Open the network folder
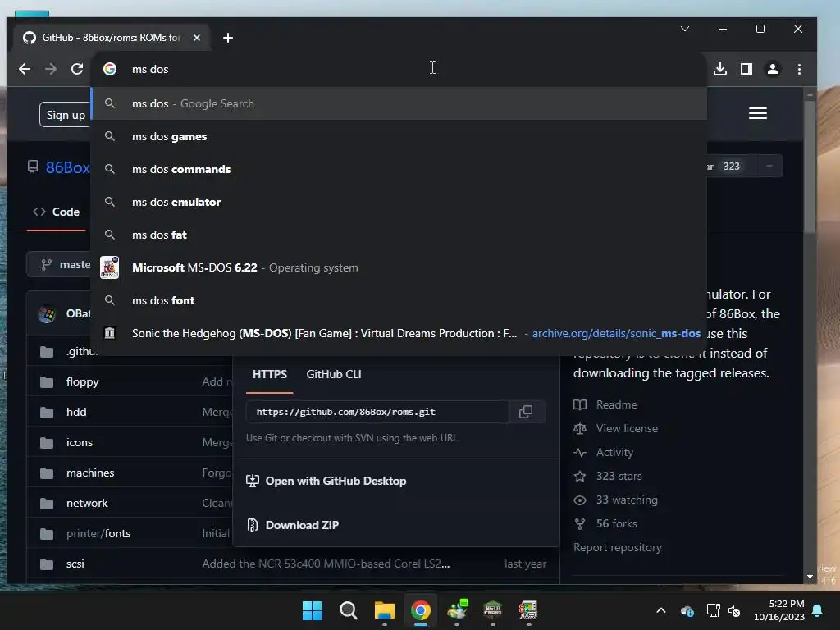This screenshot has height=630, width=840. 87,503
